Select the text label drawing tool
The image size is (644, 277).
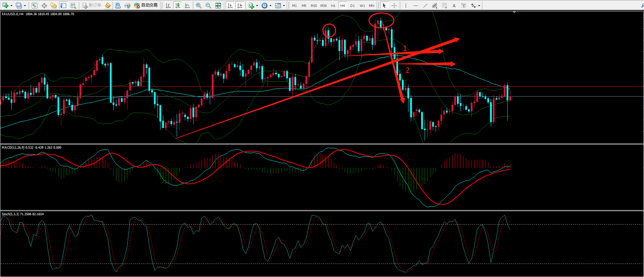(454, 6)
